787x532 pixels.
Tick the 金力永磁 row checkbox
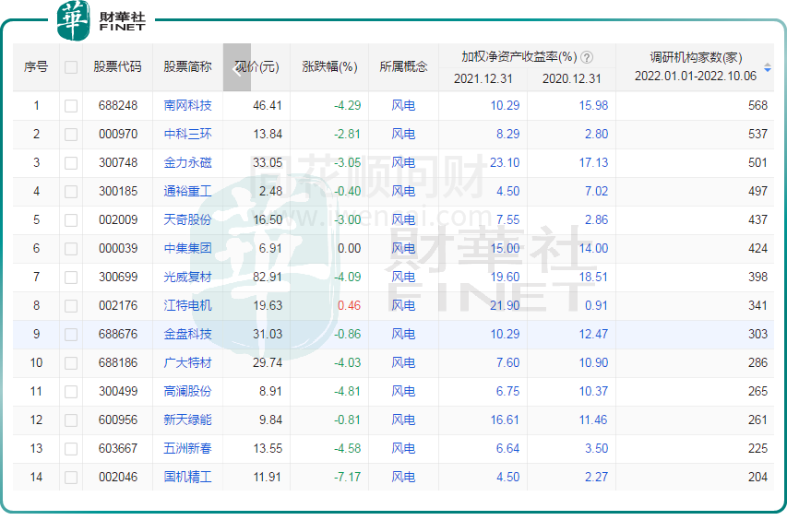[71, 163]
